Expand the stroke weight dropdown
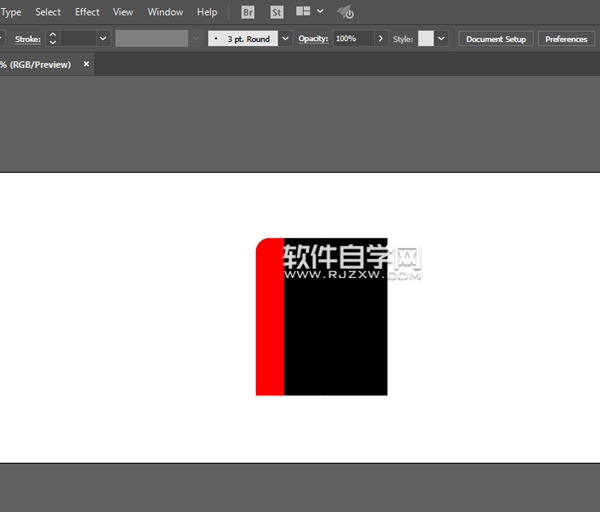 point(102,39)
